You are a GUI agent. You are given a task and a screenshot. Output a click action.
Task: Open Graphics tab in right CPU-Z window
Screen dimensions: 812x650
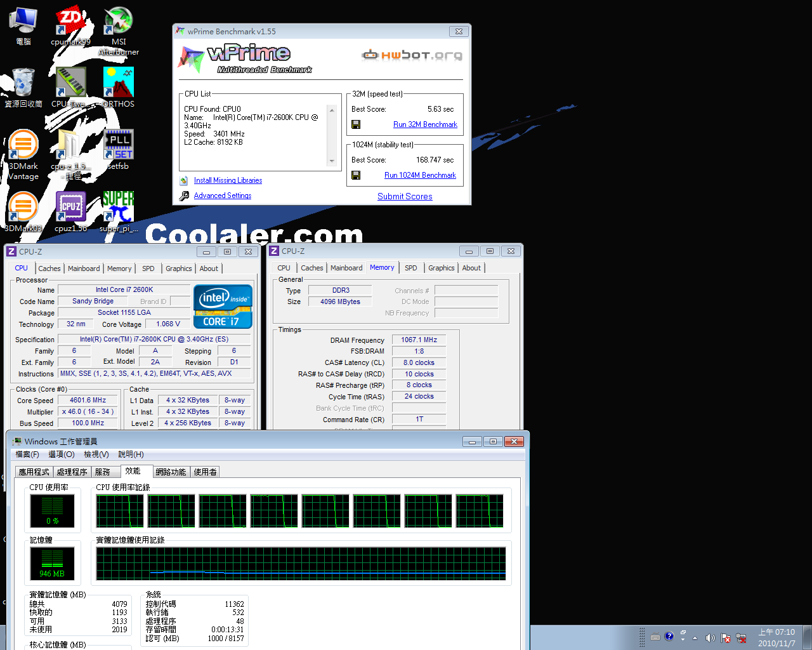click(x=442, y=268)
